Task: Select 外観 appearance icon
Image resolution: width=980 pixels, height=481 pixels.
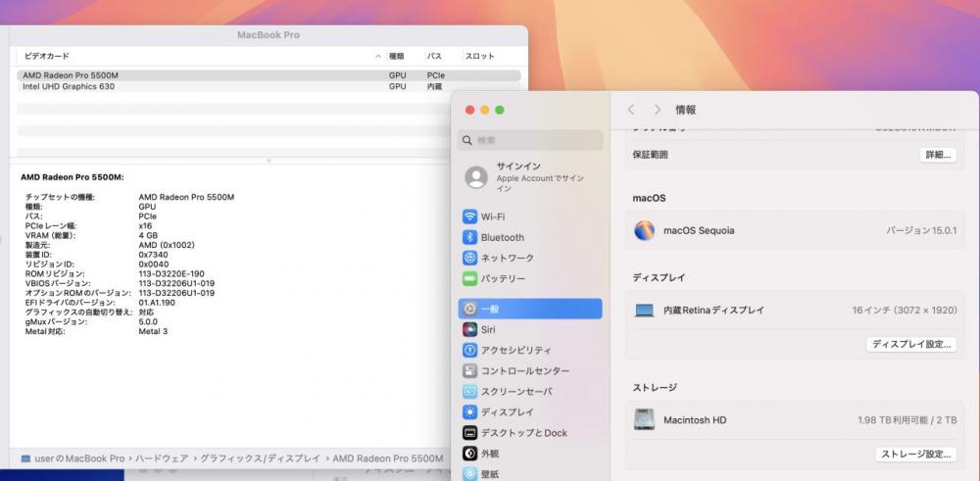Action: (470, 453)
